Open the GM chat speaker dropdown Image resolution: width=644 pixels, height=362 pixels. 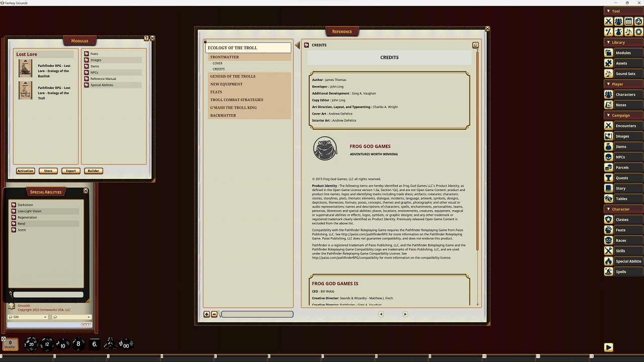(x=28, y=317)
